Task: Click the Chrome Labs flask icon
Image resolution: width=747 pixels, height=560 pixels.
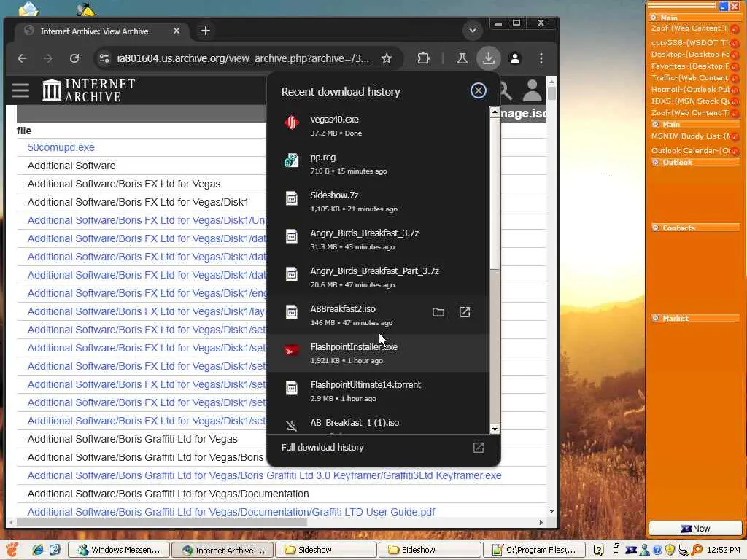Action: (x=462, y=58)
